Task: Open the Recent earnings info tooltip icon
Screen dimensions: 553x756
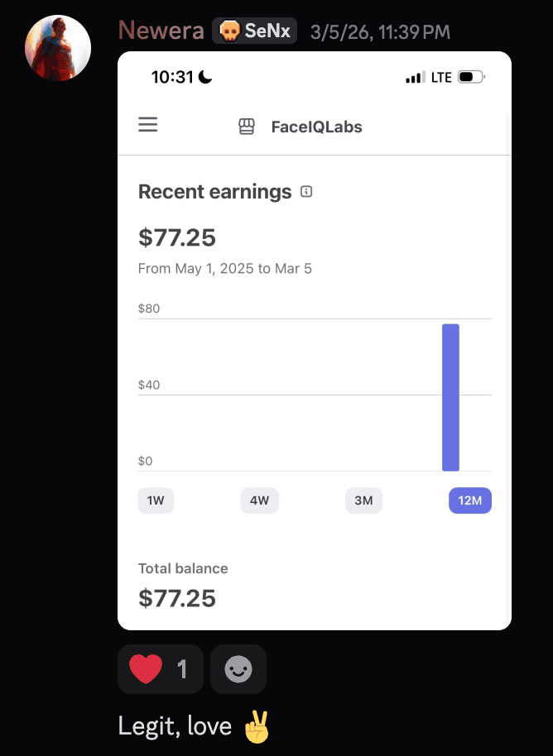Action: [305, 191]
